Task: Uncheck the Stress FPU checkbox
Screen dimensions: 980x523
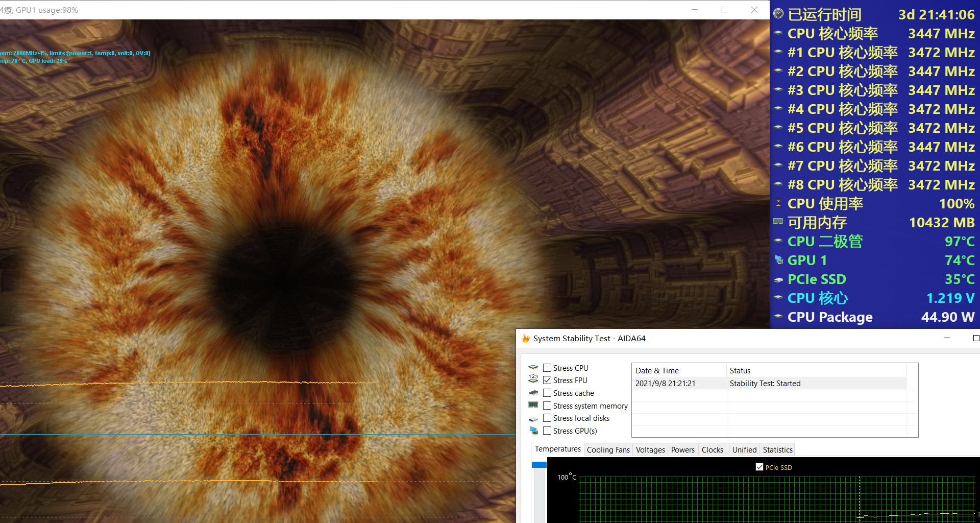Action: pos(547,380)
